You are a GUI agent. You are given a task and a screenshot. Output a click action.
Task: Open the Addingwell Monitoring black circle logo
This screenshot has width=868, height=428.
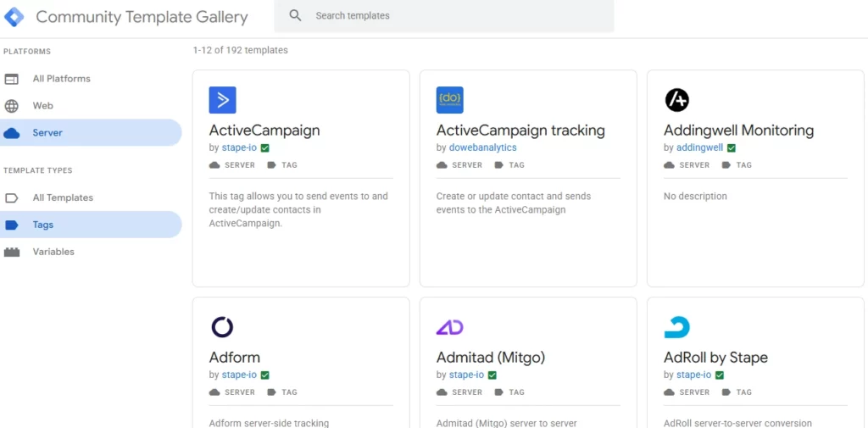[677, 100]
